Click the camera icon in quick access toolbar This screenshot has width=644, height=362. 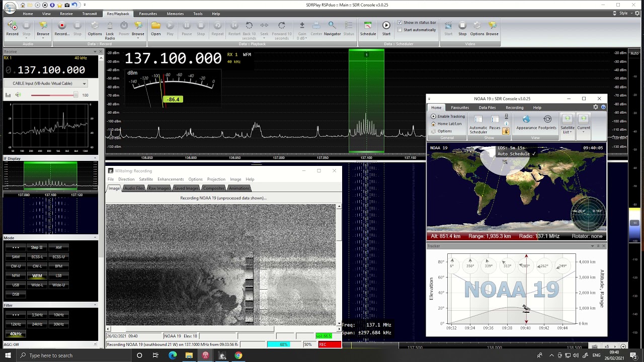[67, 5]
